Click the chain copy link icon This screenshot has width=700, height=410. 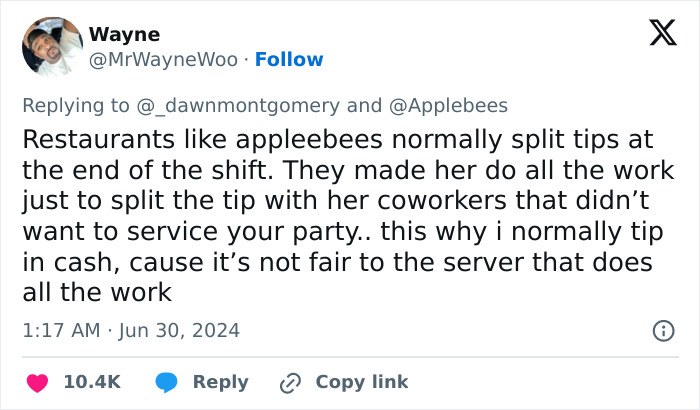click(x=292, y=382)
